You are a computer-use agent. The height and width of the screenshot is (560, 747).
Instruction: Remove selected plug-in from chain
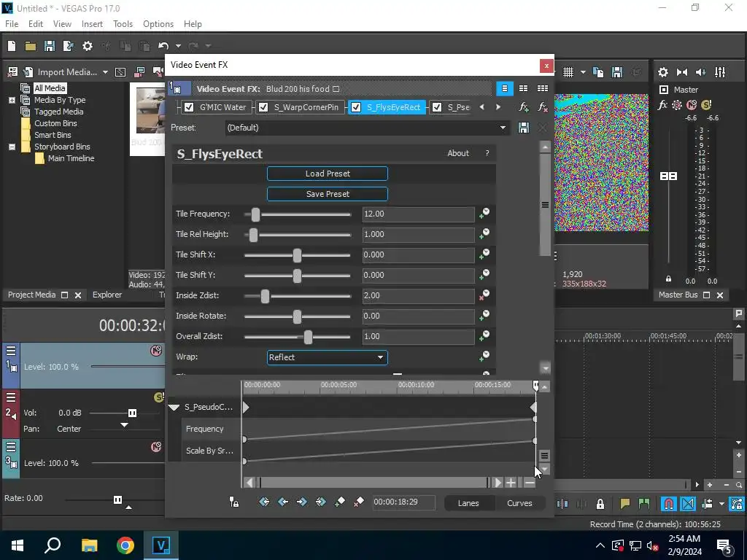pyautogui.click(x=543, y=107)
